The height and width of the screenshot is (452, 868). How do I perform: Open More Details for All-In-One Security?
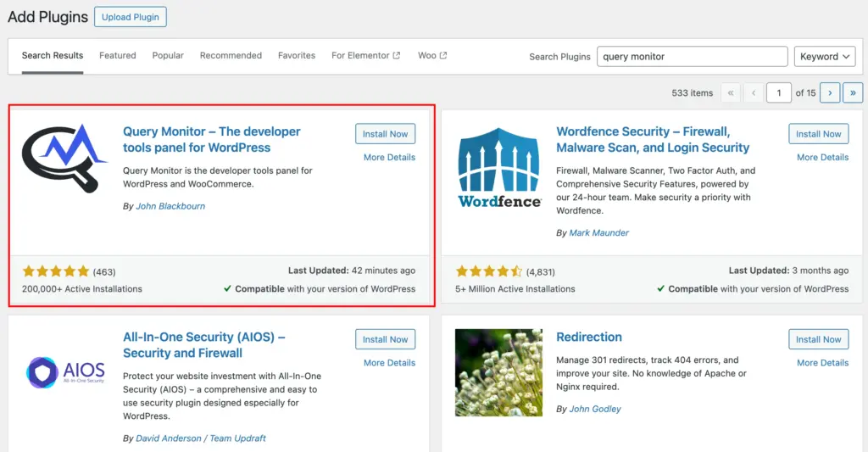389,363
